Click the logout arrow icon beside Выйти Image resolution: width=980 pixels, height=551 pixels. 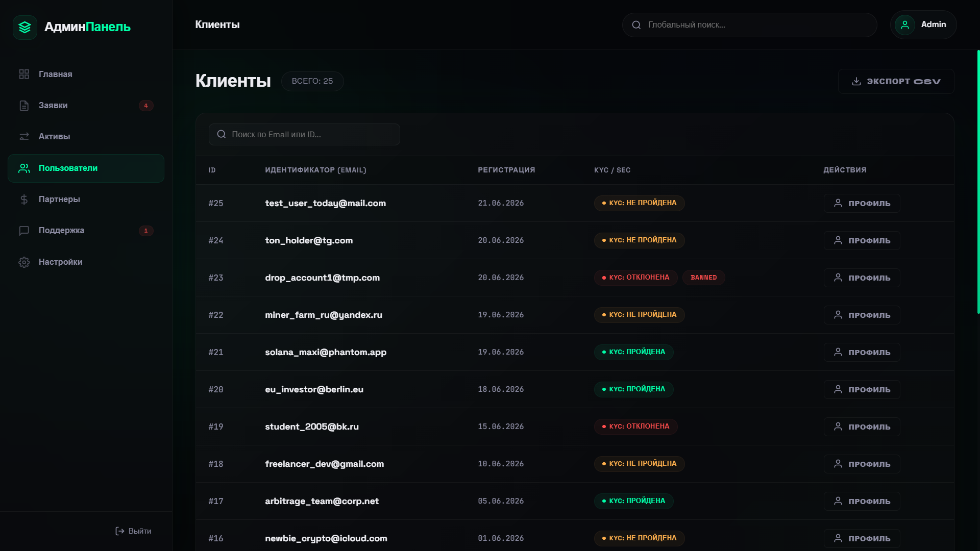pos(120,531)
